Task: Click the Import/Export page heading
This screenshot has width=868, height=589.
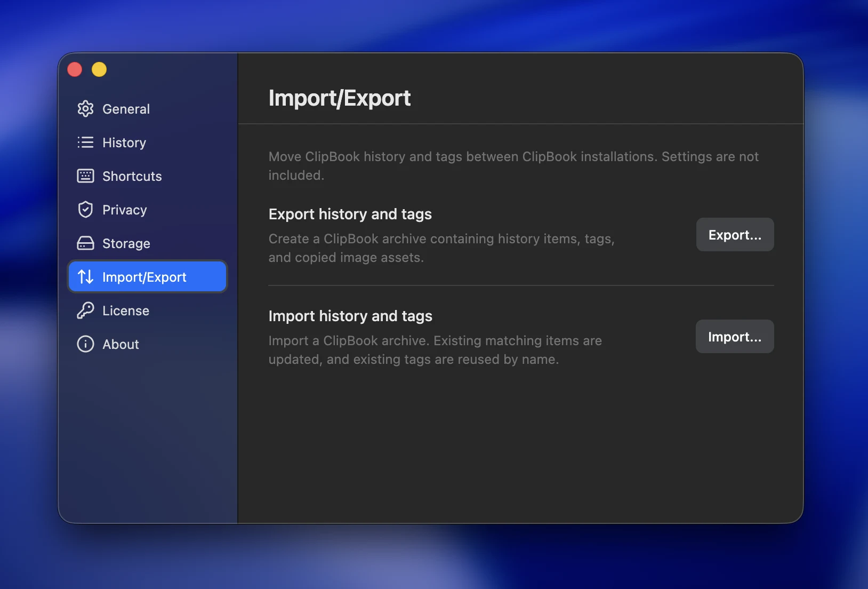Action: pos(340,98)
